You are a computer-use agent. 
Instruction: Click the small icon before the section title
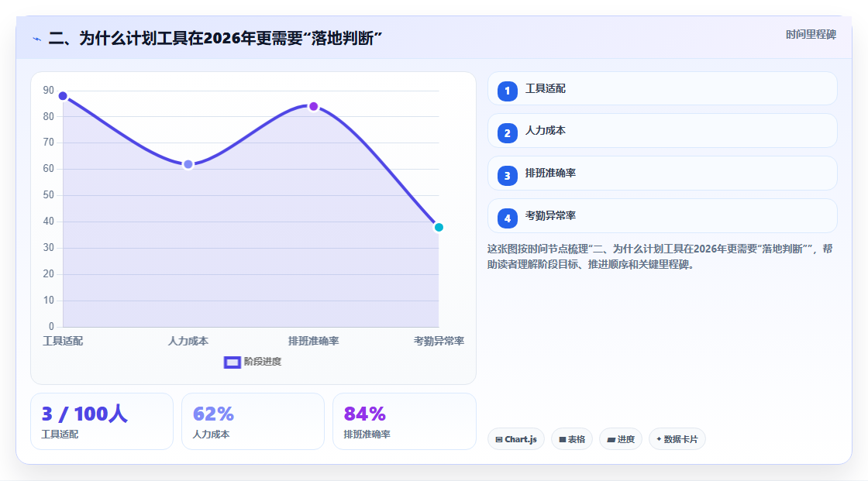coord(37,39)
